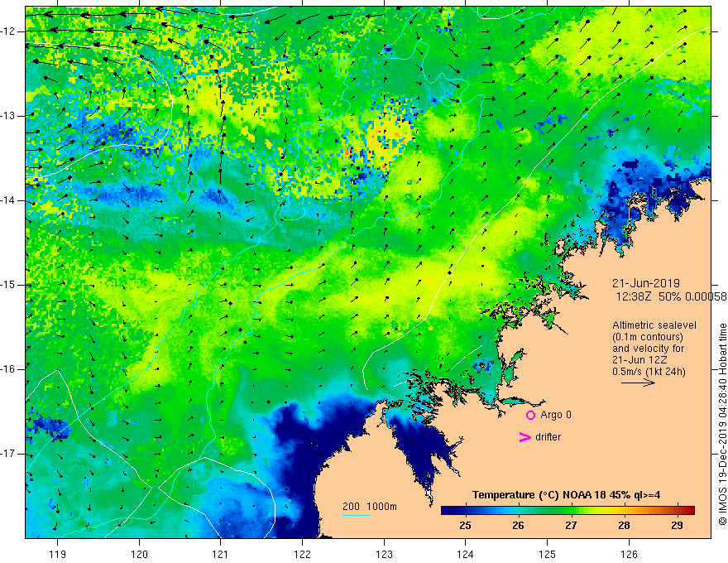Click the color bar label 29
This screenshot has height=563, width=728.
(x=677, y=526)
